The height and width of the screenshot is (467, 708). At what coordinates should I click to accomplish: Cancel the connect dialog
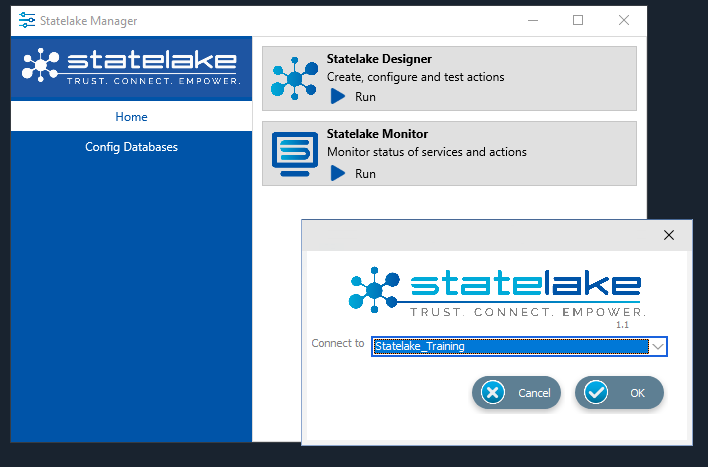[x=516, y=392]
